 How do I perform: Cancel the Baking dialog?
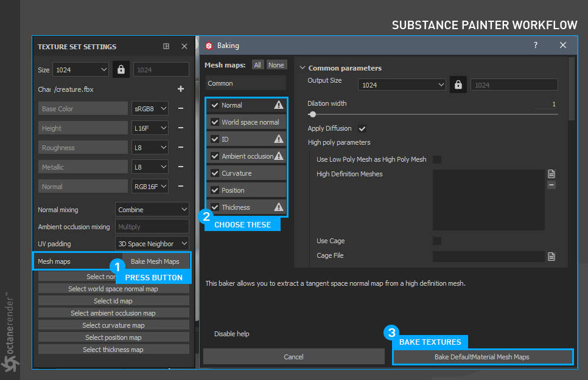(293, 357)
